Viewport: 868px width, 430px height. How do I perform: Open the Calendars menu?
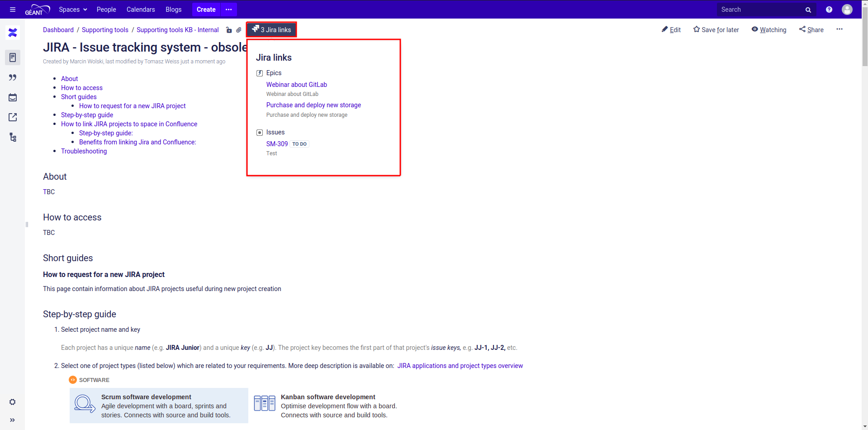[x=141, y=10]
